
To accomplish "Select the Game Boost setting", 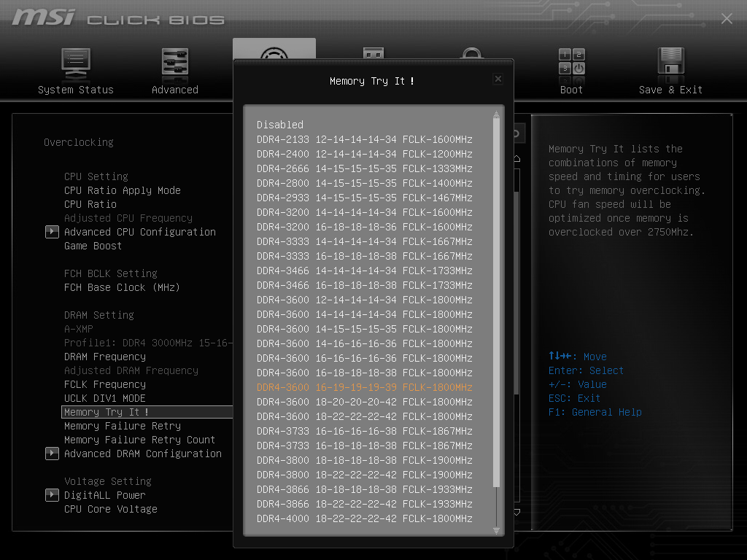I will pyautogui.click(x=93, y=246).
